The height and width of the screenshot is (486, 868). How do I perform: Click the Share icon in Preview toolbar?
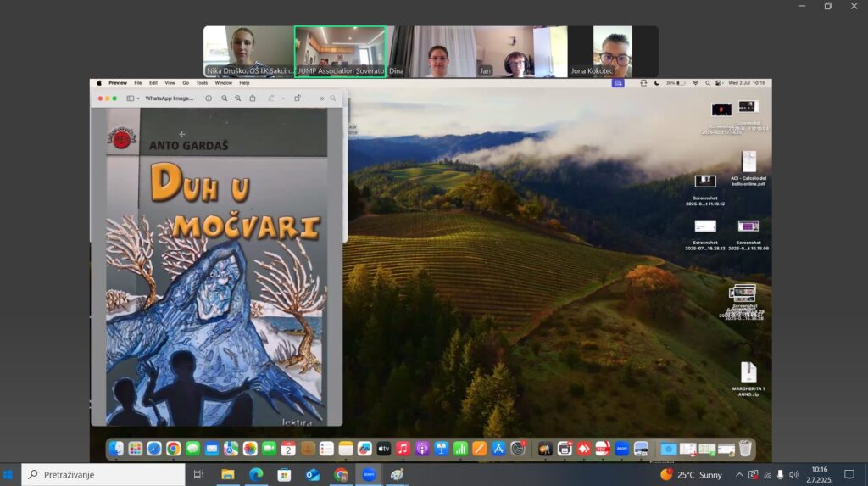click(x=253, y=98)
